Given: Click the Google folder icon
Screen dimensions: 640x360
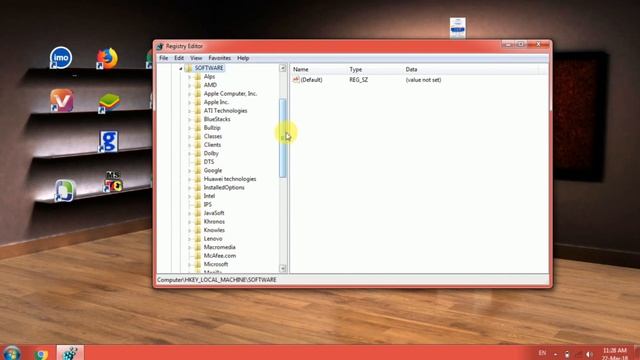Looking at the screenshot, I should 198,170.
